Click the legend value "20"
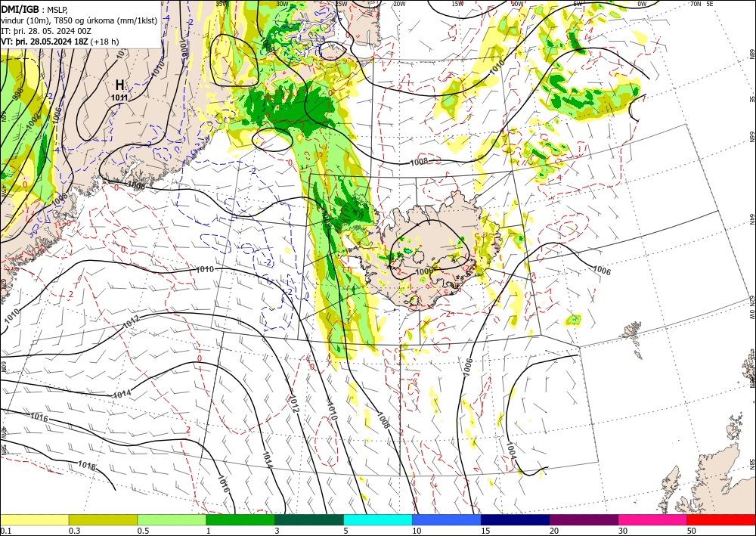Screen dimensions: 756x536 [x=554, y=531]
